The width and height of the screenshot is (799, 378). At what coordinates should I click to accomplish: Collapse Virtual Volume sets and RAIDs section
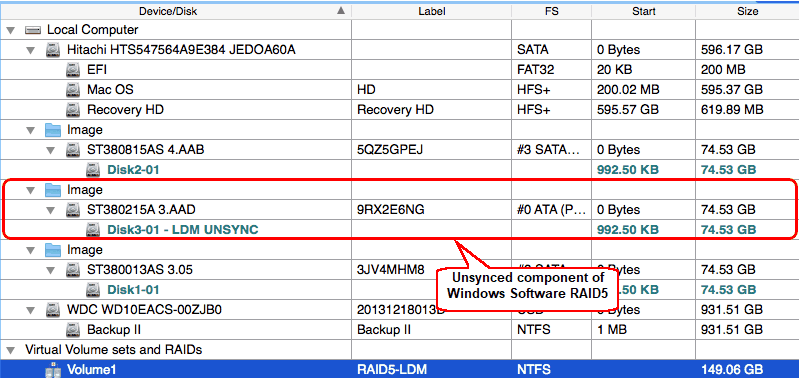pos(10,350)
